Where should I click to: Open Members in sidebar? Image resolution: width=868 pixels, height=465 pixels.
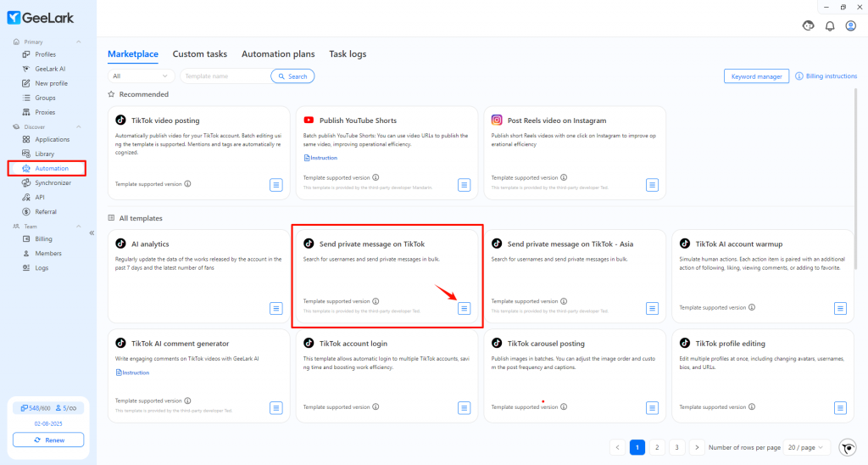tap(47, 254)
